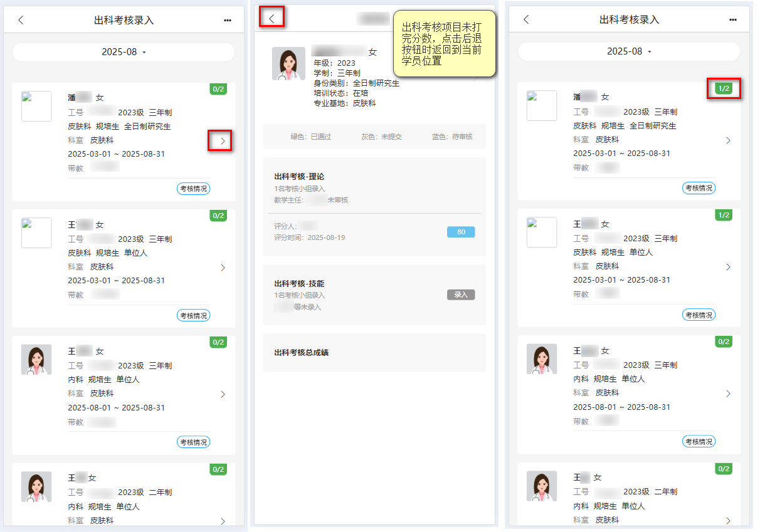Click first 王 单位人 皮肤科 card arrow in right panel

coord(728,267)
